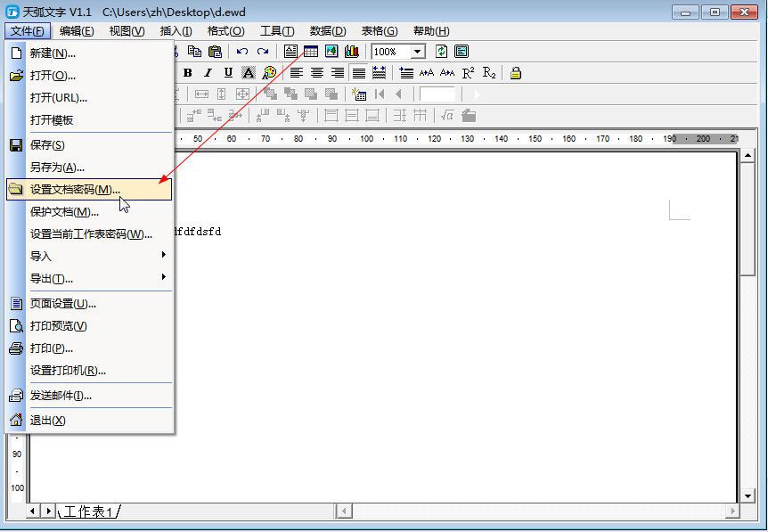The width and height of the screenshot is (768, 532).
Task: Open the zoom 100% dropdown arrow
Action: click(417, 52)
